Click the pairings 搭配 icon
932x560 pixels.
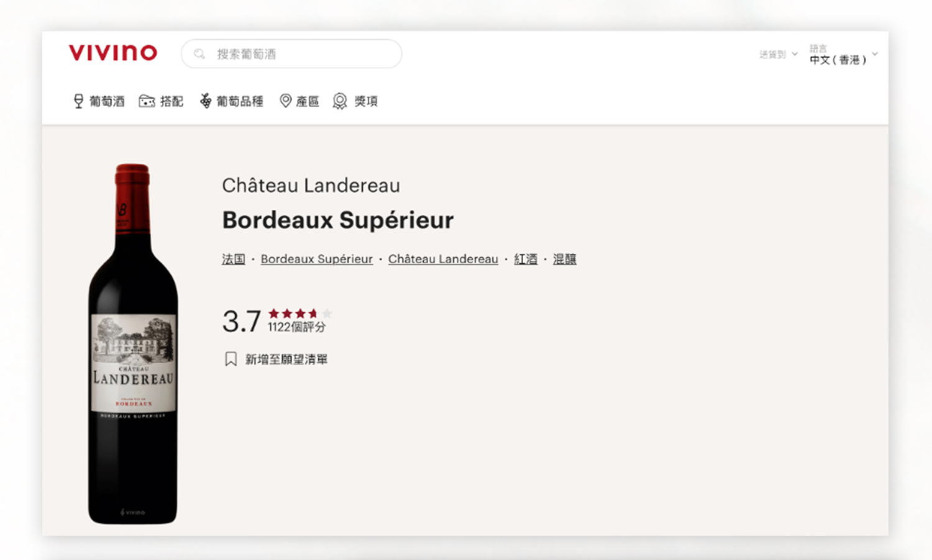[147, 101]
